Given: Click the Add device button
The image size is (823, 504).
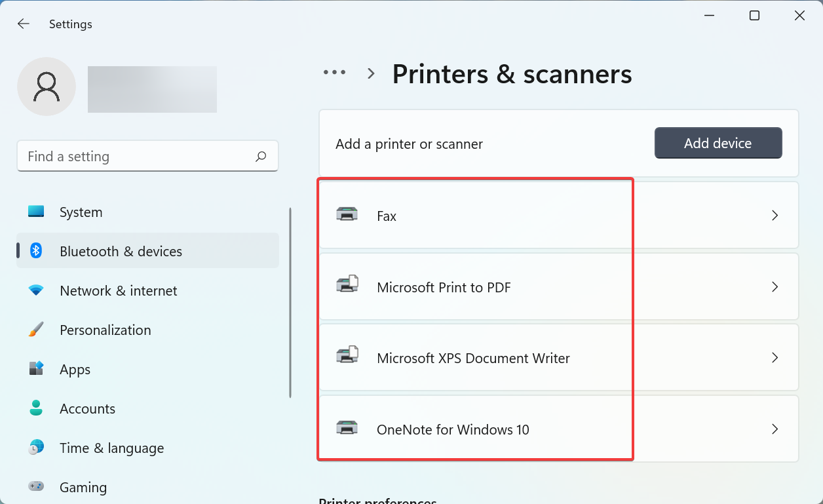Looking at the screenshot, I should click(718, 143).
